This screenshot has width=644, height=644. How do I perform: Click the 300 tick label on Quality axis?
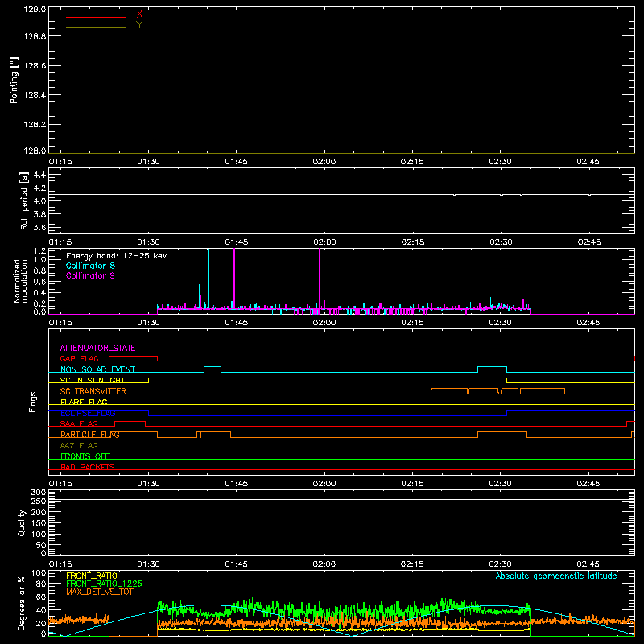(x=39, y=493)
